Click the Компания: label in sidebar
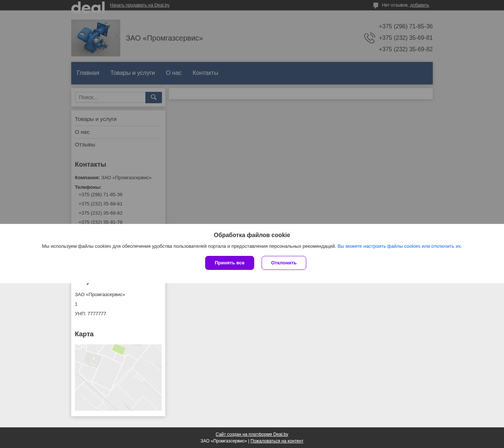The image size is (504, 448). (87, 178)
